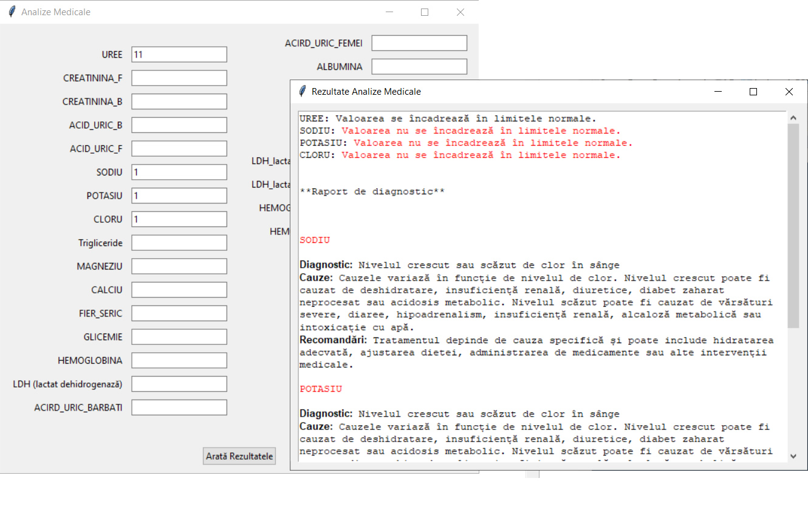Screen dimensions: 808x532
Task: Click the UREE input containing value 11
Action: pyautogui.click(x=179, y=54)
